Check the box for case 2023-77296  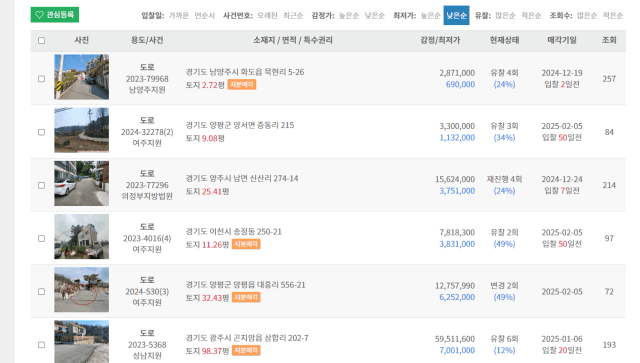click(x=41, y=185)
